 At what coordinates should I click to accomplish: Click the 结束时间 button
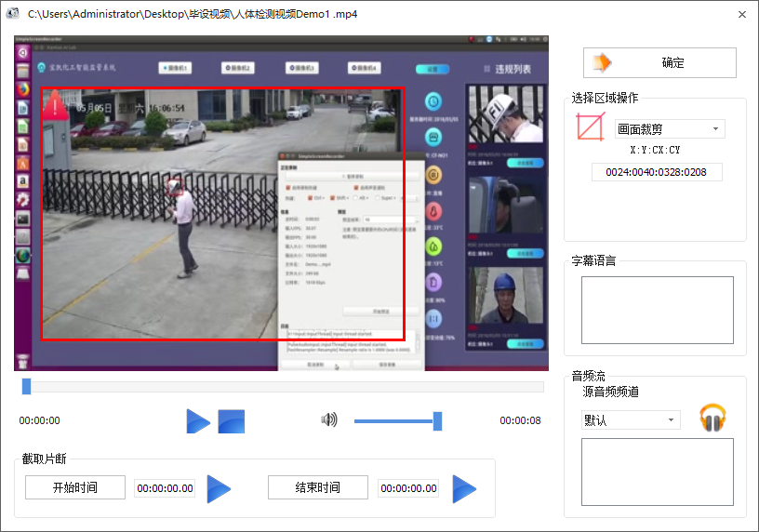[x=317, y=488]
